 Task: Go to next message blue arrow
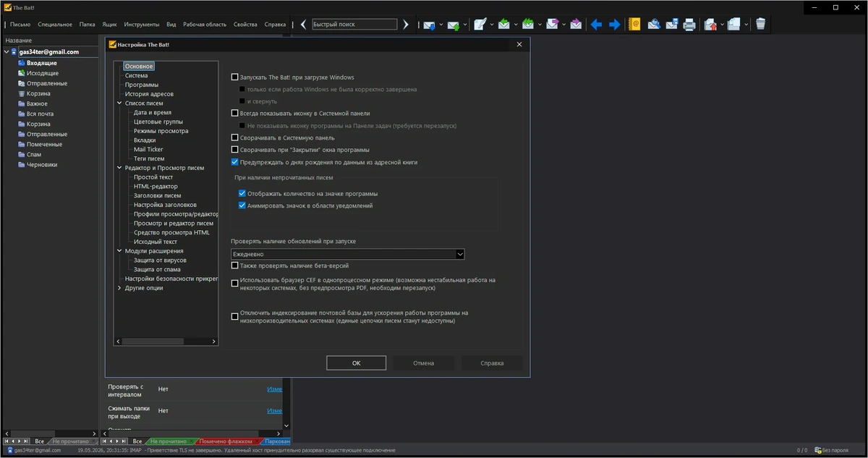pos(615,25)
